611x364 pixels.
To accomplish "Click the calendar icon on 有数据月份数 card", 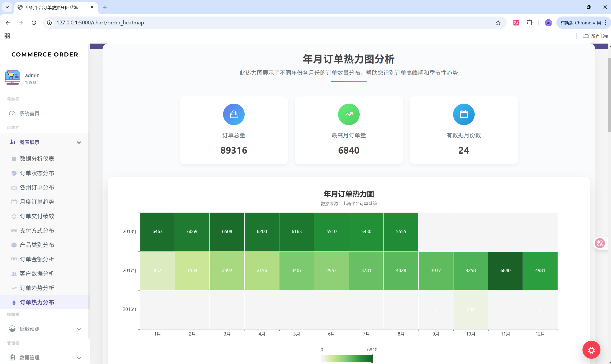I will coord(463,114).
